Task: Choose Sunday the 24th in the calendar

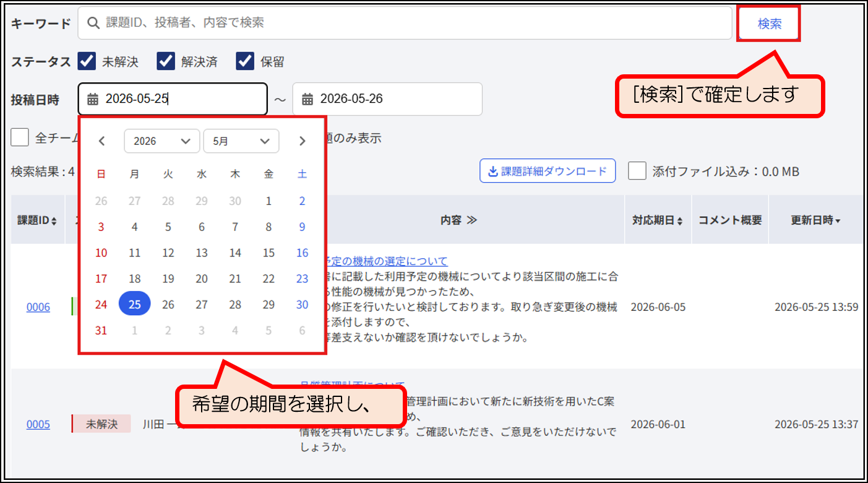Action: pos(101,304)
